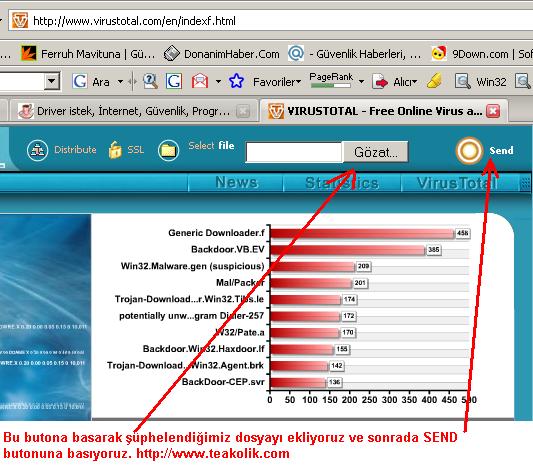Expand the Ara search options arrow
Screen dimensions: 533x470
120,82
